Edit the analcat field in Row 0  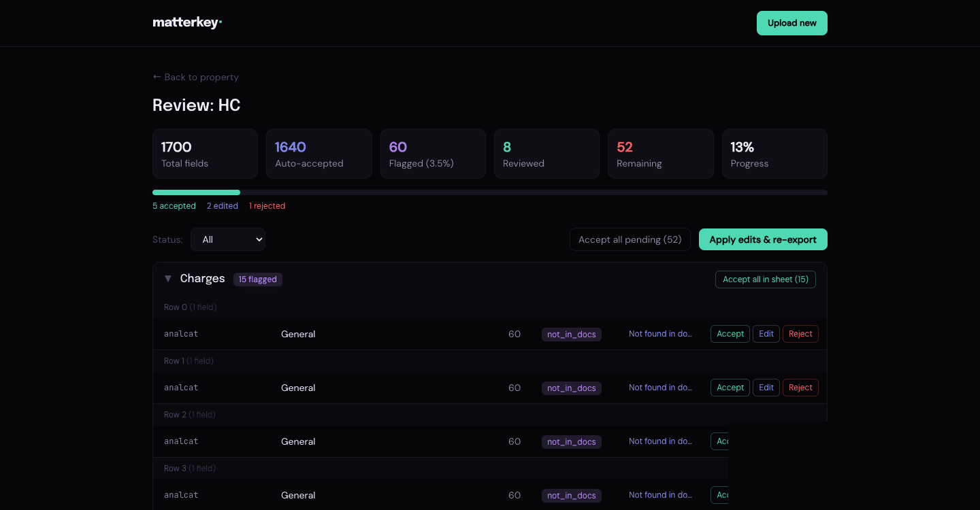pyautogui.click(x=766, y=334)
